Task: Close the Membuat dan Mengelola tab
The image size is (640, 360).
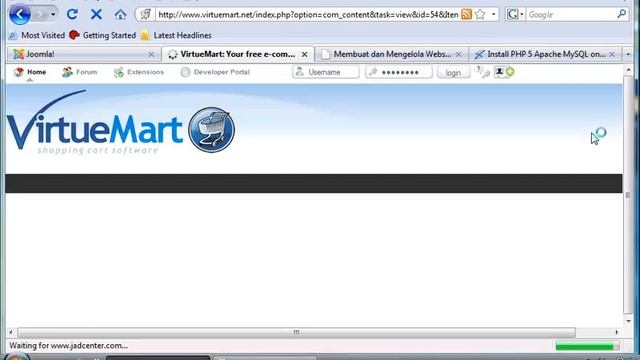Action: point(458,54)
